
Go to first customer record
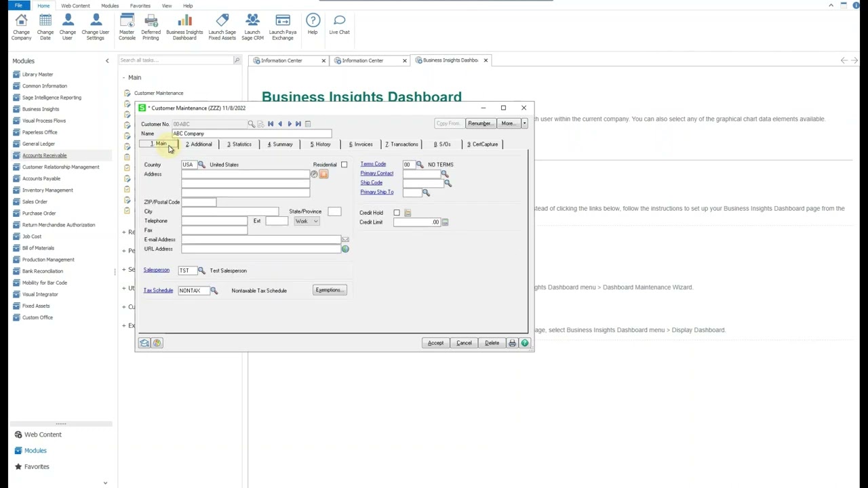tap(271, 124)
